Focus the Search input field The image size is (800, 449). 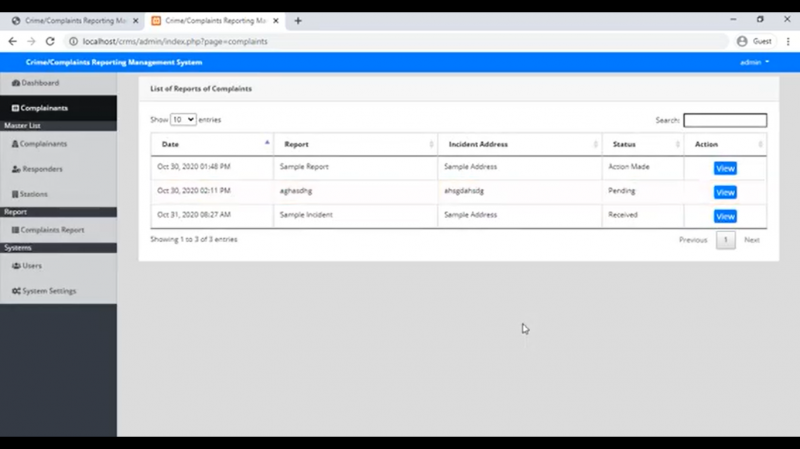725,120
